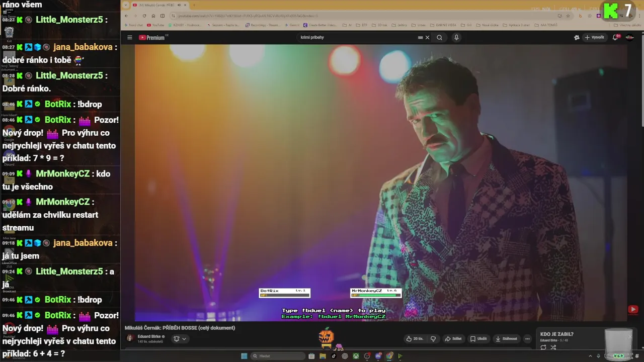Toggle playlist shuffle in KDO JE ZABIL?
This screenshot has height=362, width=644.
[553, 347]
